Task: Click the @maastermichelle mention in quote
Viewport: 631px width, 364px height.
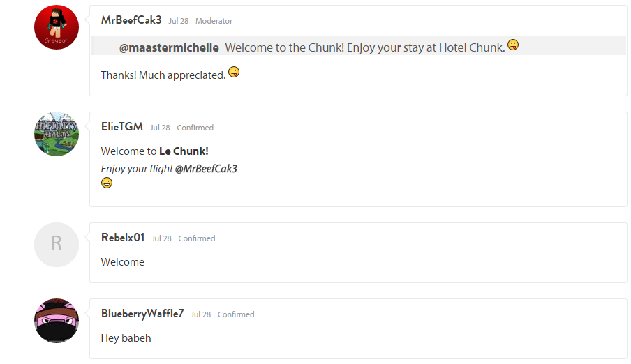Action: 169,47
